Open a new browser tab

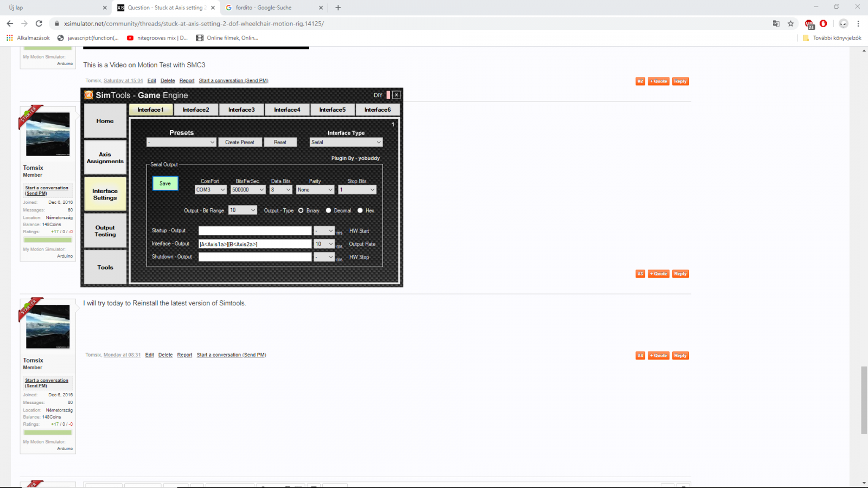click(338, 8)
